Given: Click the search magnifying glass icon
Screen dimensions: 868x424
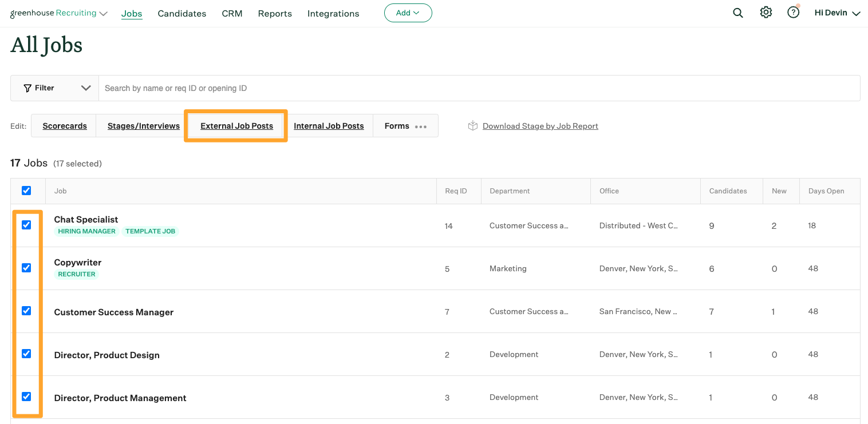Looking at the screenshot, I should [737, 12].
